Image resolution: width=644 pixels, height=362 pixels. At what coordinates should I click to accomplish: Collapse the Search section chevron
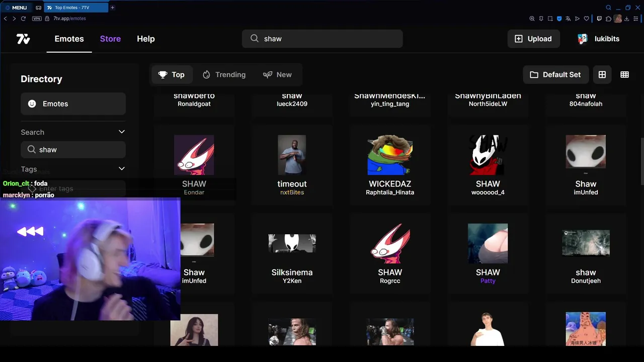[x=121, y=132]
